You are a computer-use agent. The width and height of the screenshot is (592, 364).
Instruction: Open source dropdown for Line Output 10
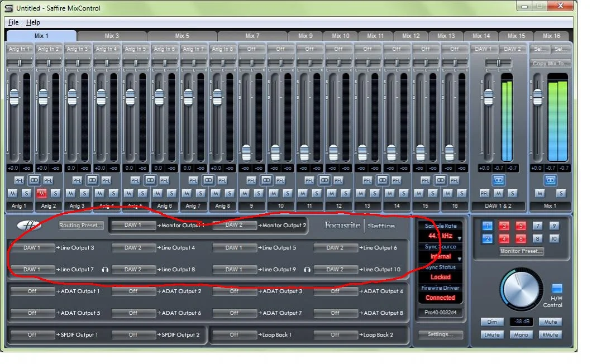coord(335,270)
